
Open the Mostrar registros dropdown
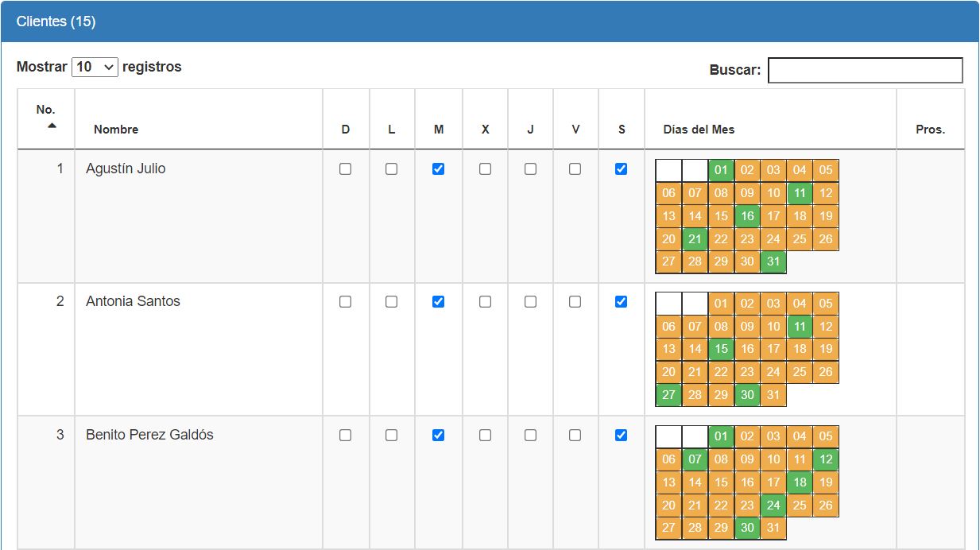coord(95,68)
